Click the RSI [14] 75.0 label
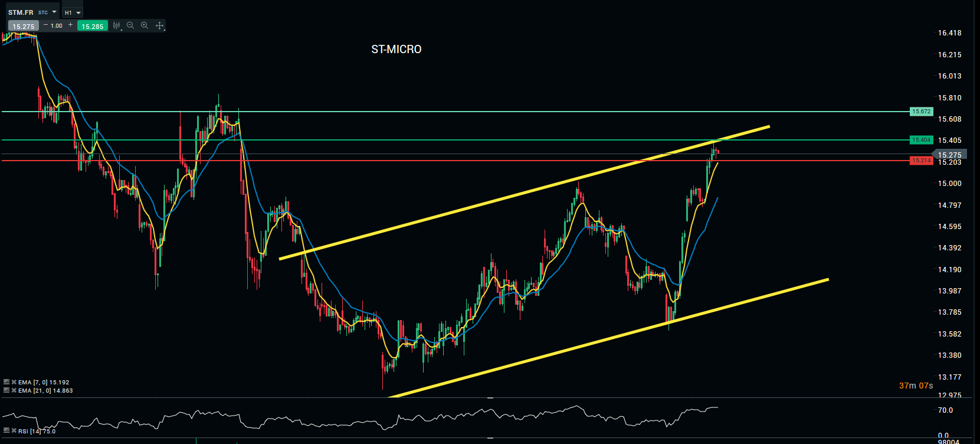 click(x=37, y=432)
